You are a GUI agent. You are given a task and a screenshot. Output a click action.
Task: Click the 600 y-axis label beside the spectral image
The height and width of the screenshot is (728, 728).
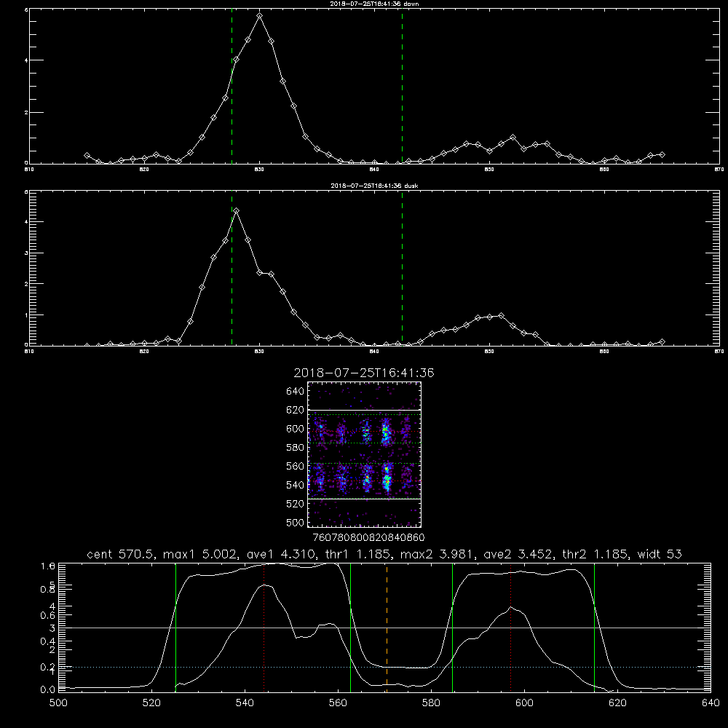tap(296, 429)
